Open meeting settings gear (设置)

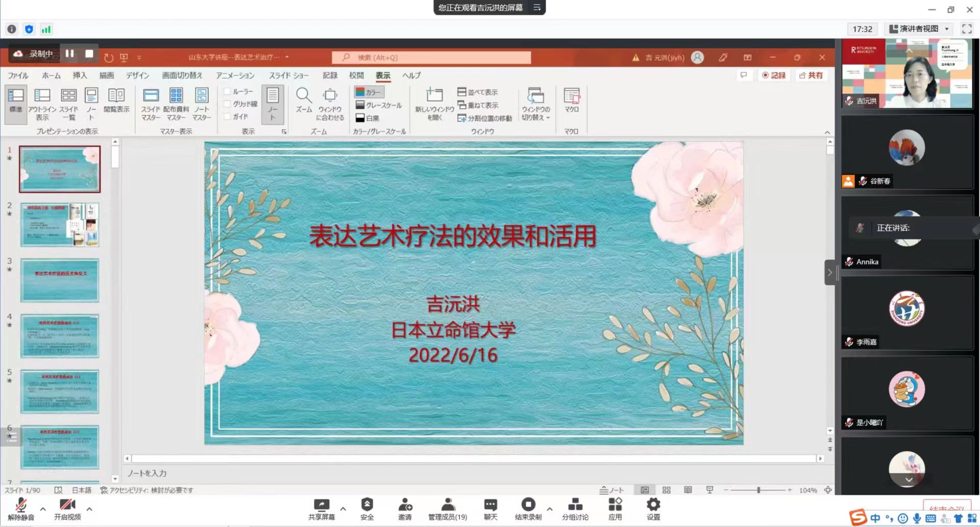coord(653,509)
